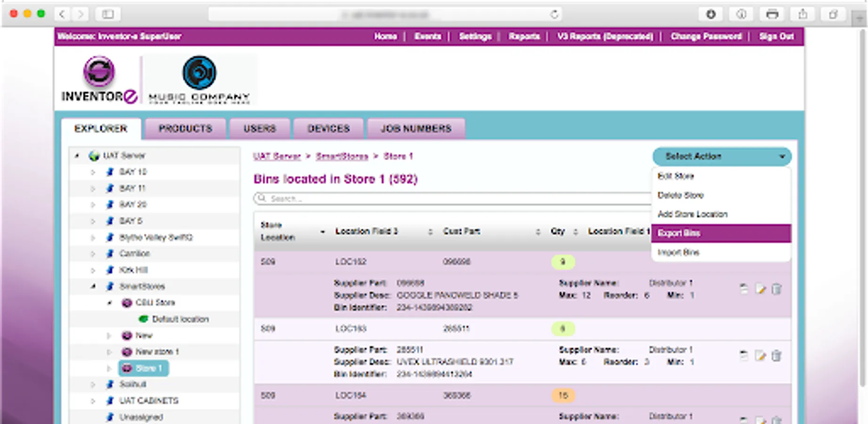Image resolution: width=868 pixels, height=424 pixels.
Task: Expand the UAT CABINETS tree node
Action: click(x=93, y=401)
